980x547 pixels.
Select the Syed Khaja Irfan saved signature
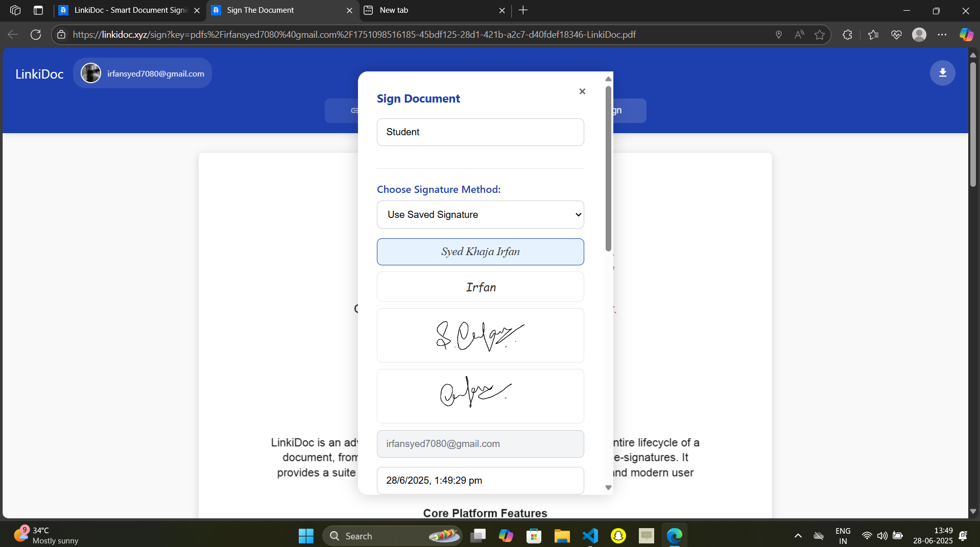[480, 252]
